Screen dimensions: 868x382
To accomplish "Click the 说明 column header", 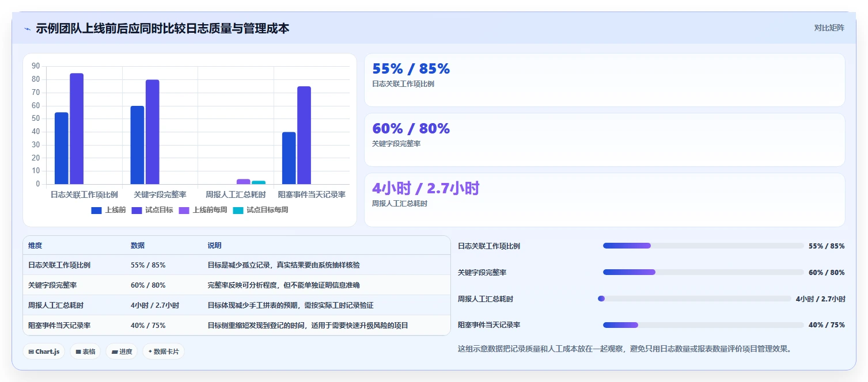I will (x=214, y=246).
